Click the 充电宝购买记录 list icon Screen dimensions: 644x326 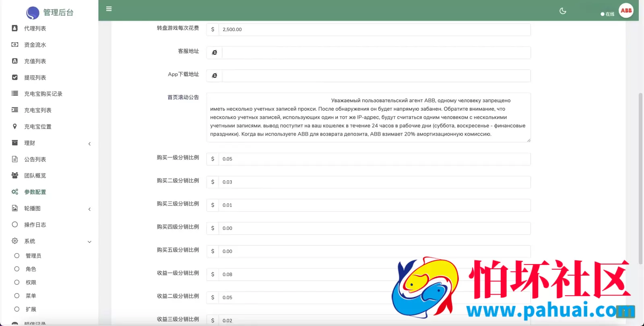[x=15, y=93]
